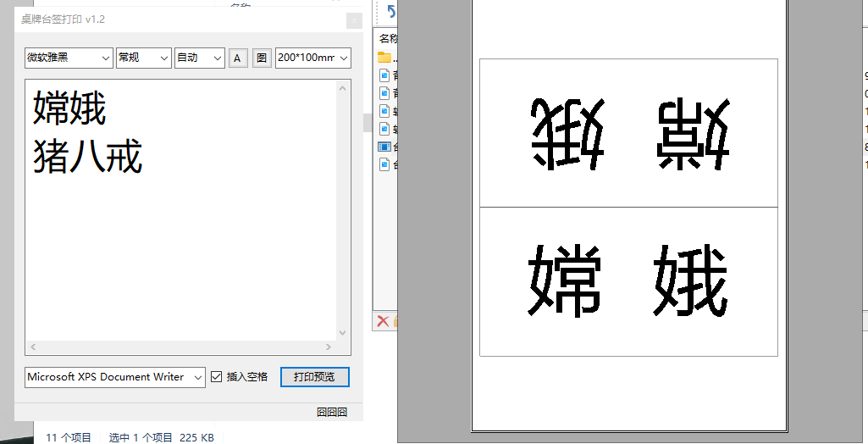
Task: Click the 囧囧囧 link at bottom
Action: pos(332,412)
